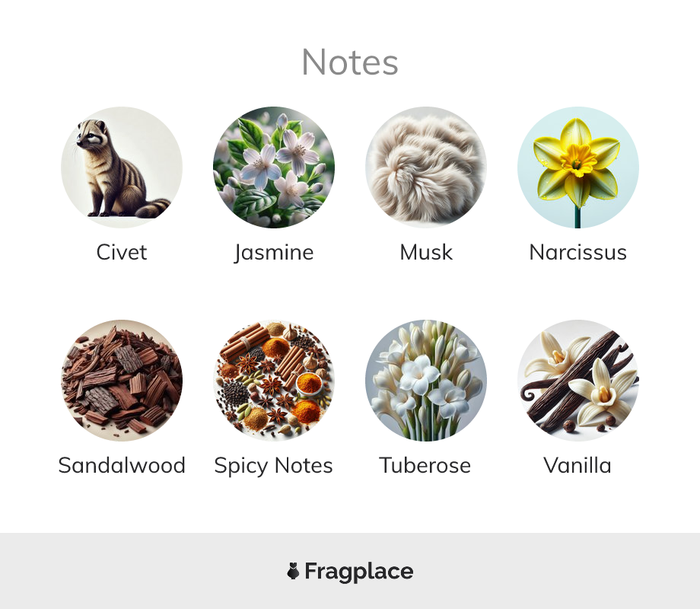Image resolution: width=700 pixels, height=609 pixels.
Task: Click the Sandalwood text label
Action: tap(122, 466)
